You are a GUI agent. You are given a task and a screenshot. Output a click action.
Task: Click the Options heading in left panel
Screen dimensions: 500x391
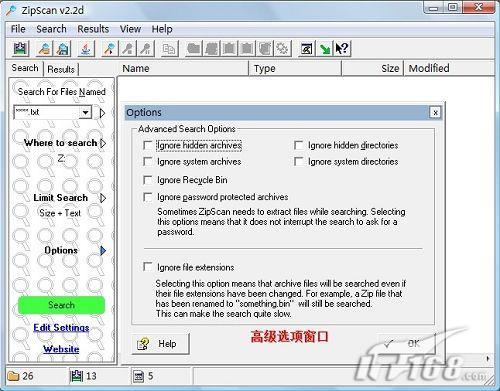pyautogui.click(x=61, y=250)
